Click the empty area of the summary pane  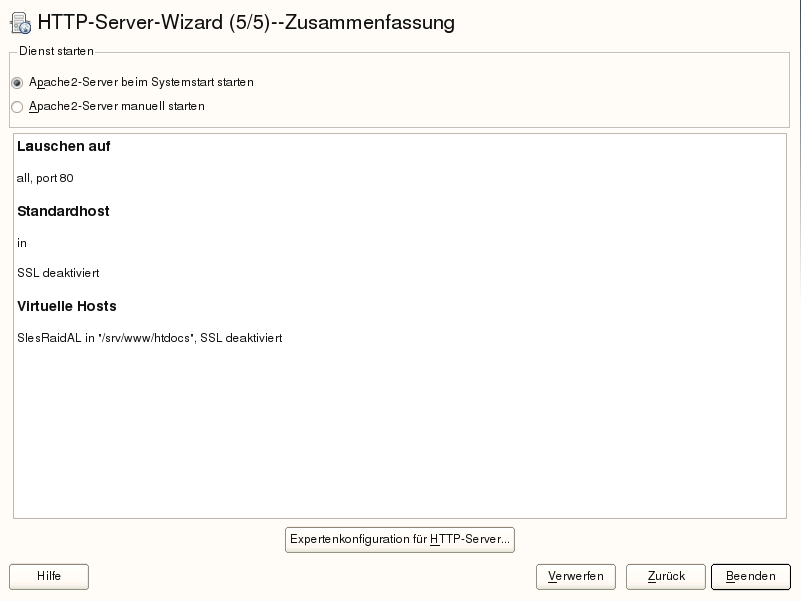coord(400,430)
